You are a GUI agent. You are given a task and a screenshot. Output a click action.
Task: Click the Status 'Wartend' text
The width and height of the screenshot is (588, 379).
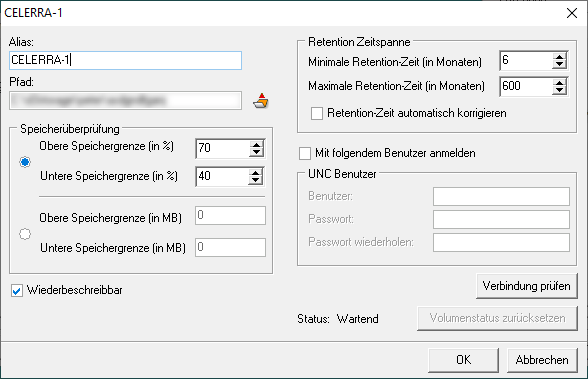tap(357, 319)
